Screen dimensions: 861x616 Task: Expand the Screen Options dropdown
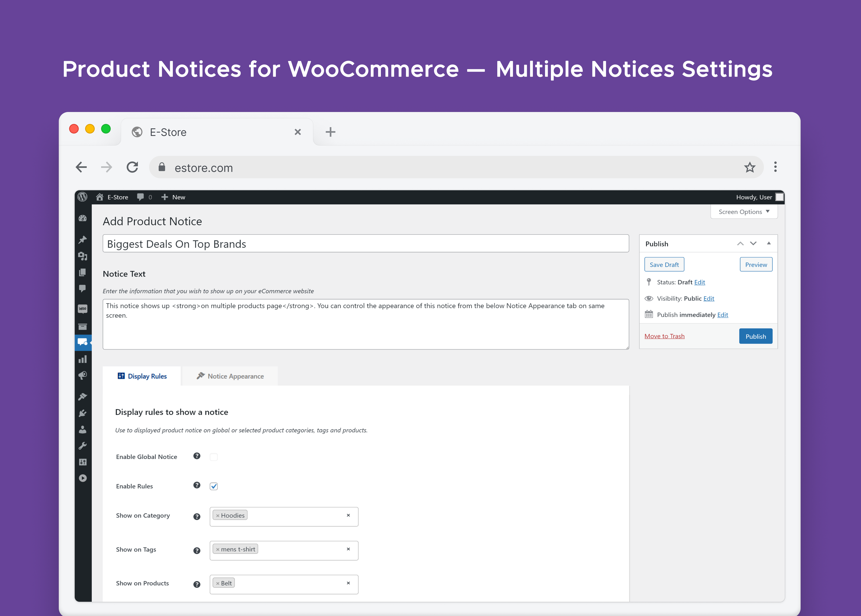pyautogui.click(x=744, y=212)
